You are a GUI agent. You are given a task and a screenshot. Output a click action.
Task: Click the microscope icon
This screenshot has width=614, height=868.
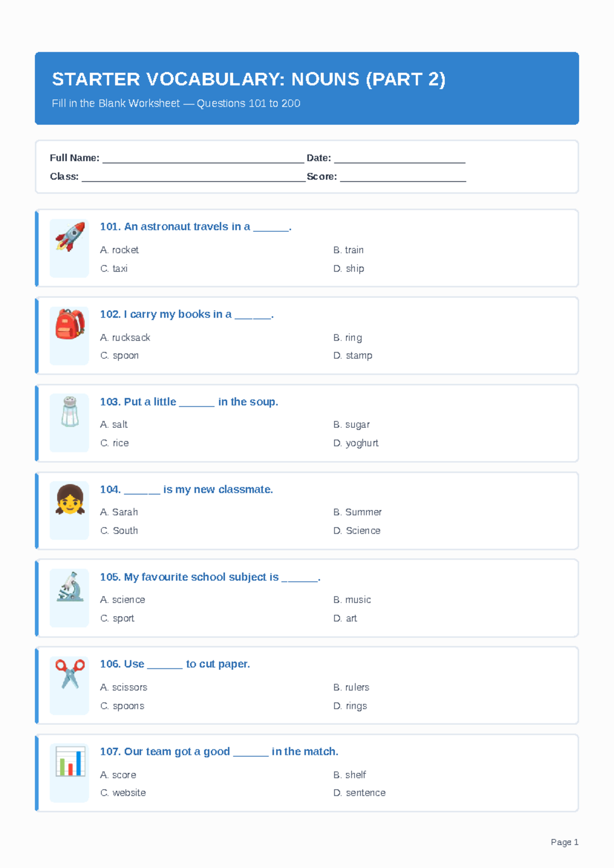(x=70, y=587)
